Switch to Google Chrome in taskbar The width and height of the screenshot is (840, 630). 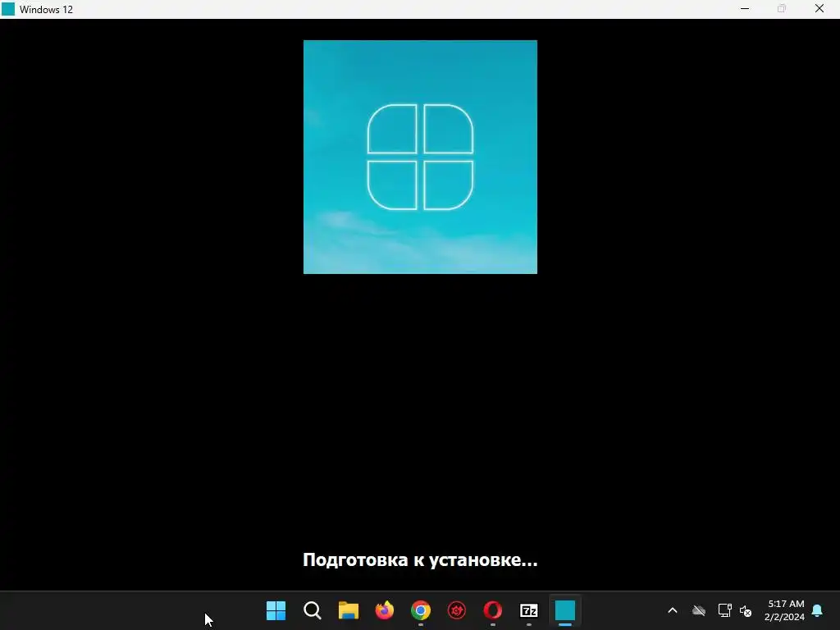tap(421, 610)
